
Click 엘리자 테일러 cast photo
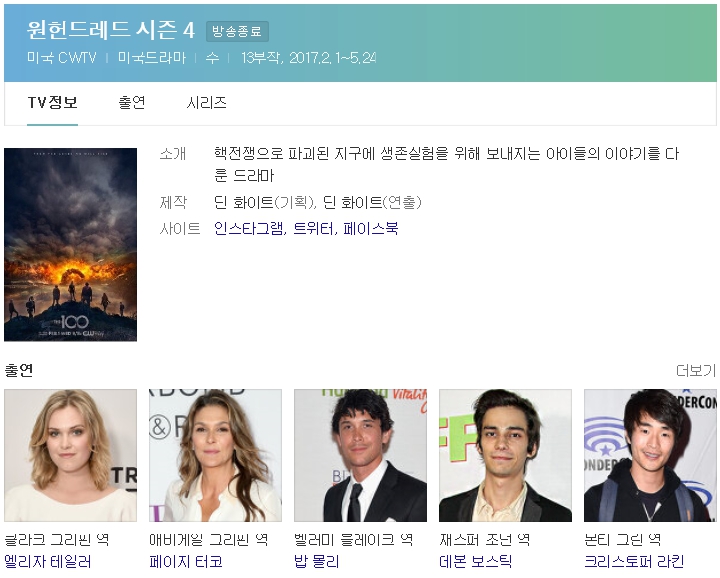click(x=70, y=455)
